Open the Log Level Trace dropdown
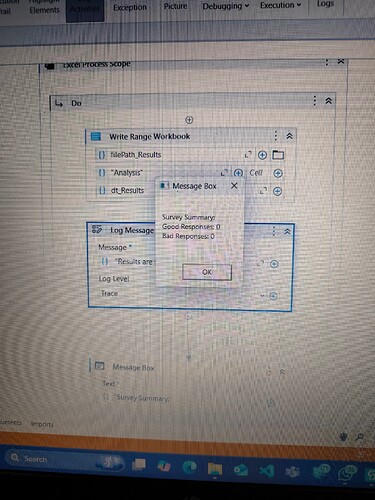The image size is (375, 500). point(262,296)
